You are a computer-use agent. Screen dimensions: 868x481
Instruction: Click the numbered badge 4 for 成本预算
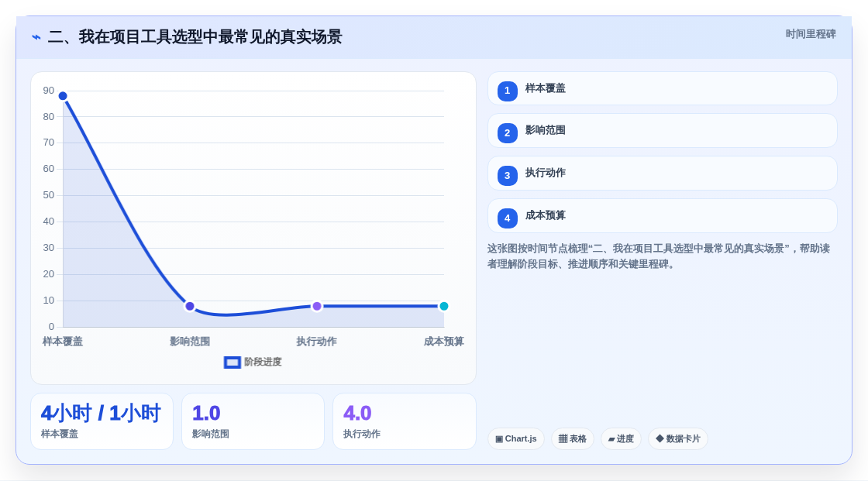(507, 218)
